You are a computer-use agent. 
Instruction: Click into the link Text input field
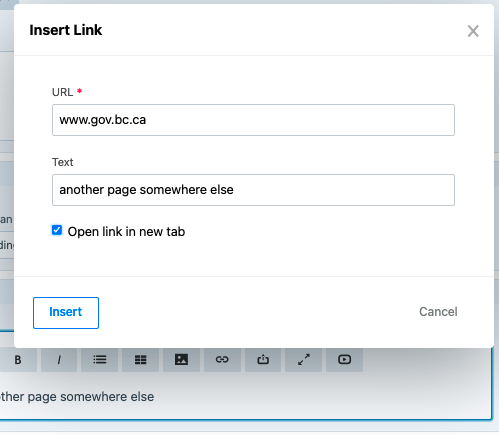click(x=253, y=190)
